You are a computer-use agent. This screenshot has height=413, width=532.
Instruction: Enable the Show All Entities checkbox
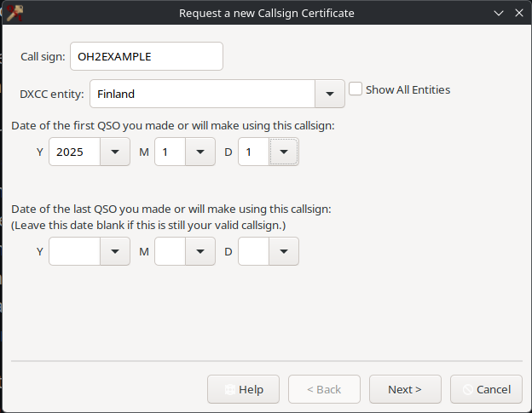coord(356,89)
